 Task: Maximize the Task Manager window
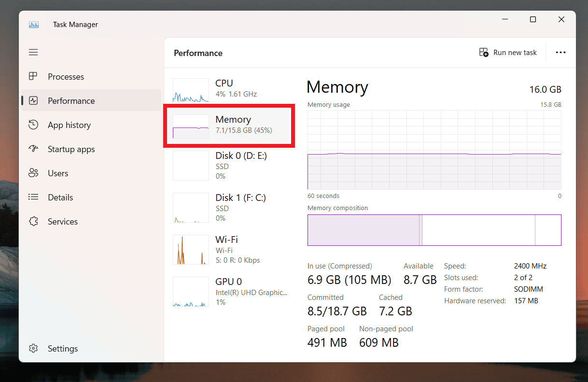[x=533, y=19]
